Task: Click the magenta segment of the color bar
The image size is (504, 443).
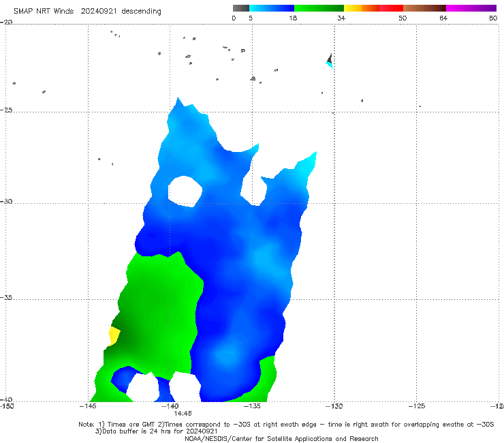Action: click(471, 8)
